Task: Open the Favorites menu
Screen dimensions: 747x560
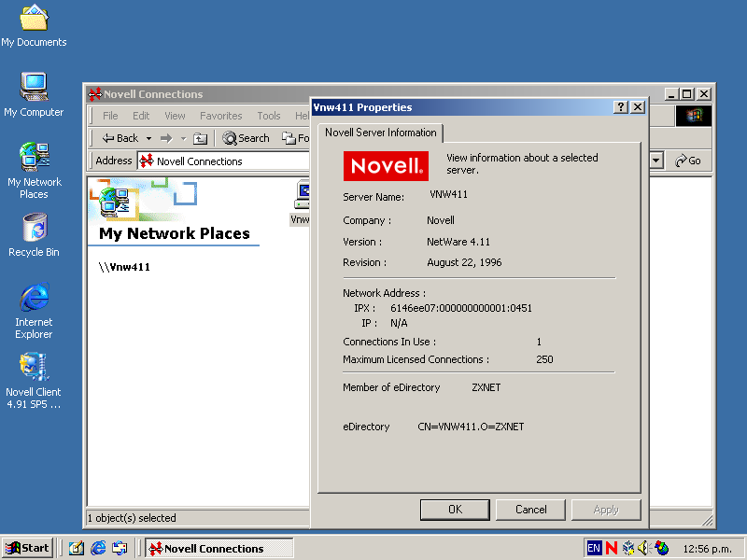Action: [x=220, y=116]
